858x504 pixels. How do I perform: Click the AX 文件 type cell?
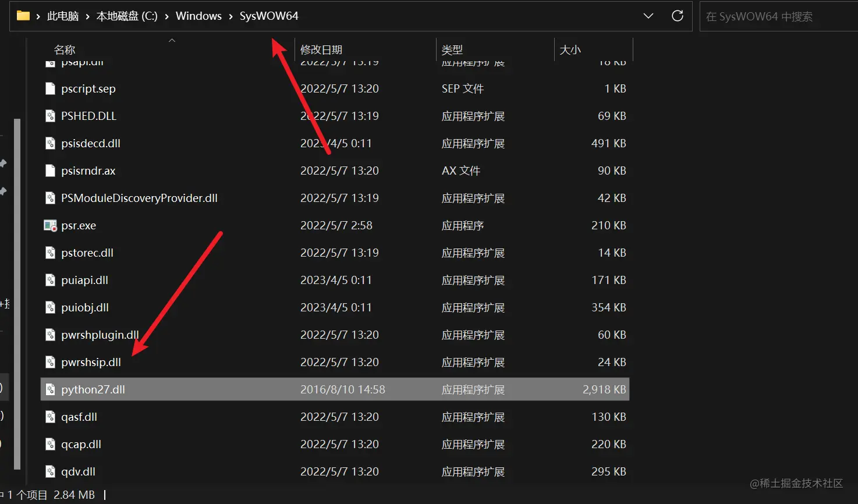(461, 171)
